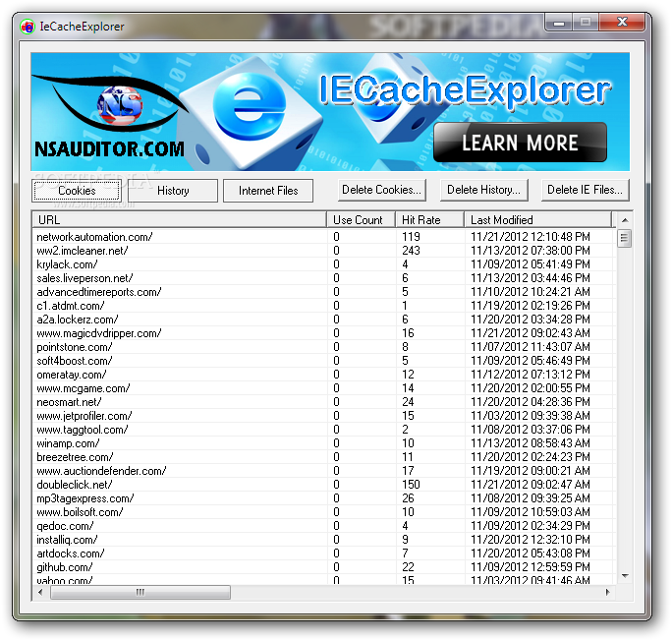Sort by the Hit Rate column header

(x=430, y=220)
